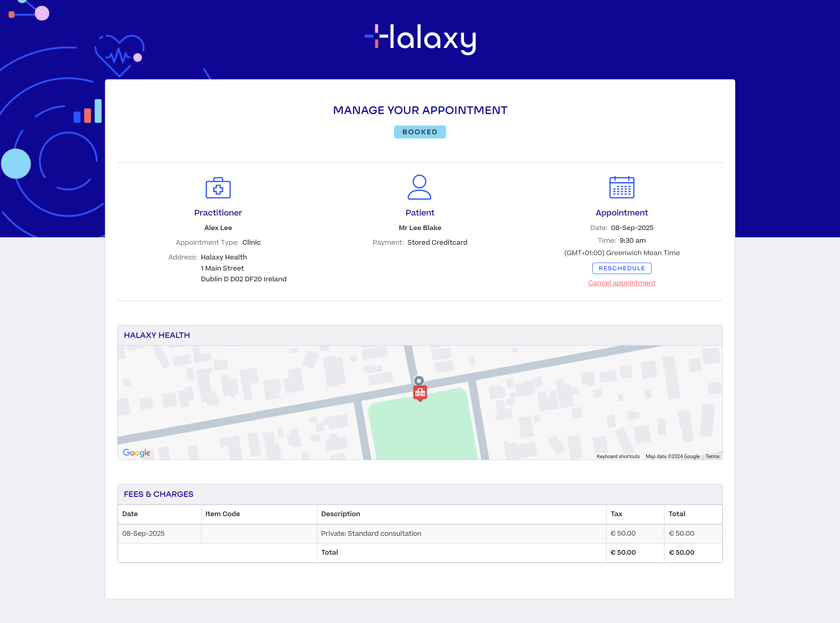Click the Appointment section heading

(622, 213)
